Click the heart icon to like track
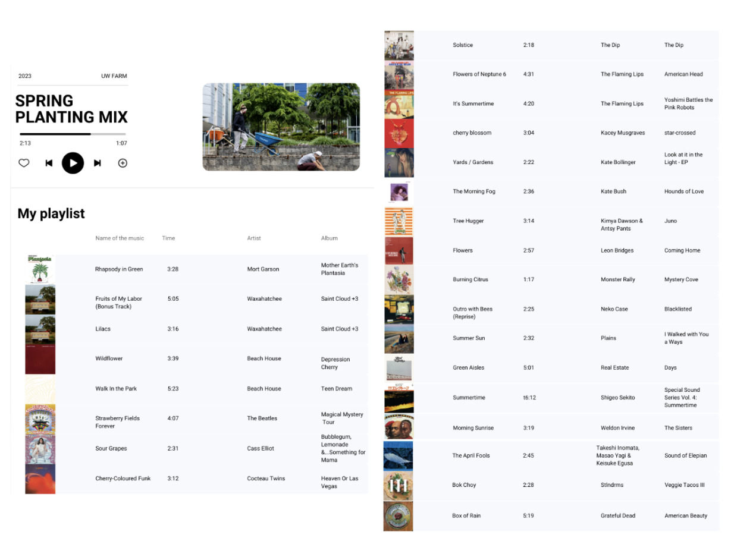 (x=24, y=163)
